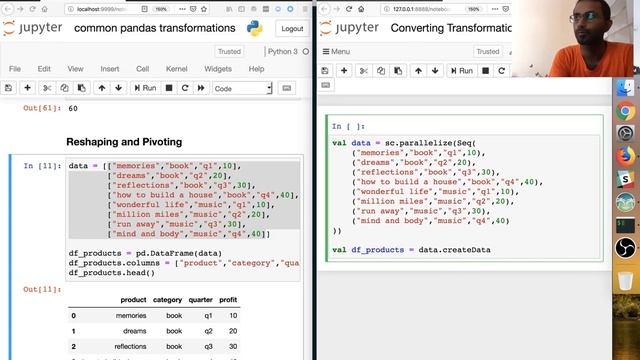The image size is (640, 360).
Task: Interrupt the kernel in left notebook
Action: pyautogui.click(x=169, y=88)
